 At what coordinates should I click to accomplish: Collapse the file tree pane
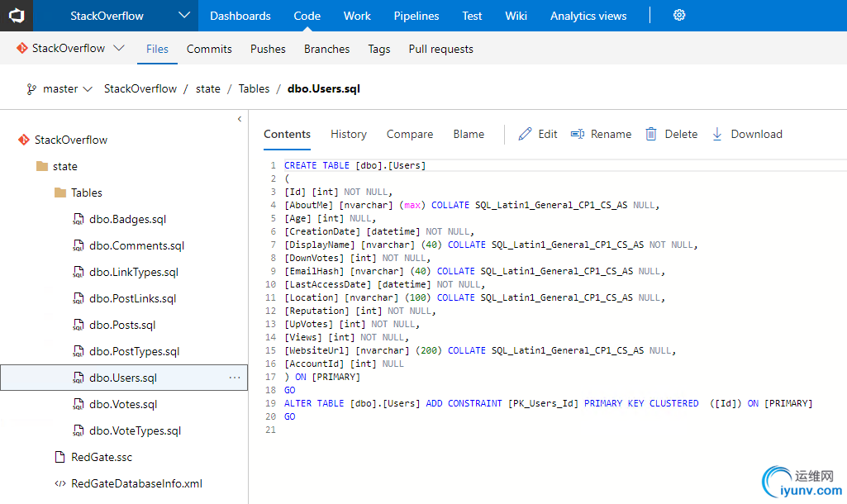coord(240,119)
